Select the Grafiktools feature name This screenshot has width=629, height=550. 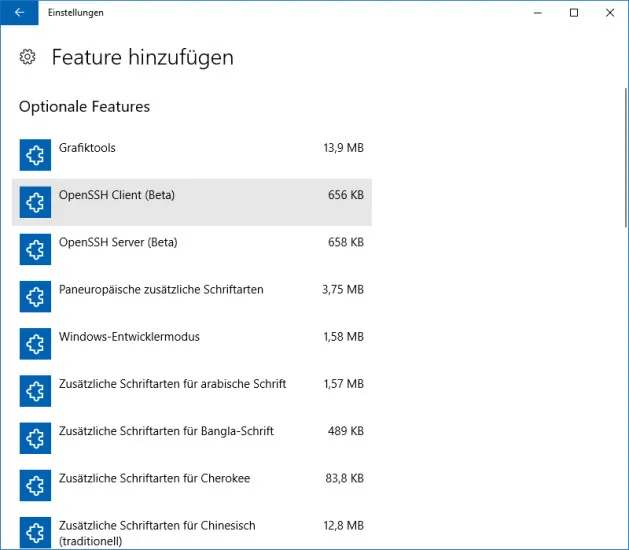click(87, 148)
